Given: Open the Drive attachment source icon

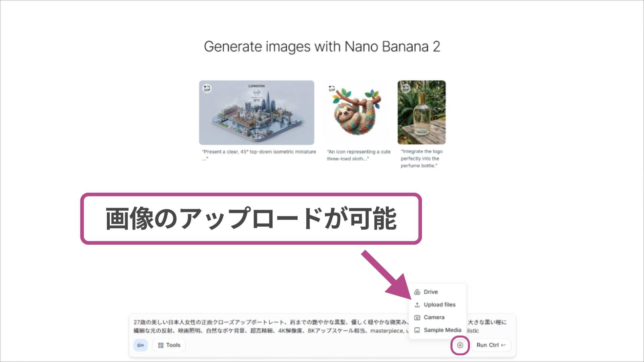Looking at the screenshot, I should click(x=417, y=292).
